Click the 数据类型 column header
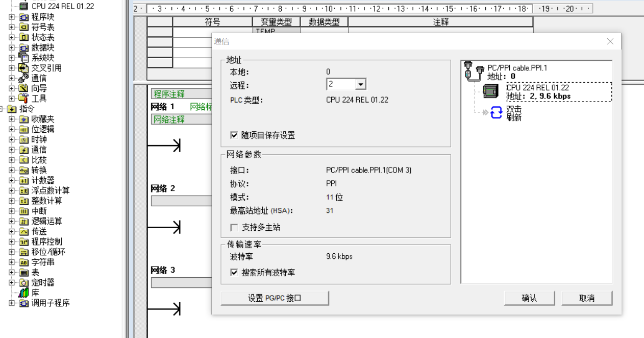Screen dimensions: 644x338 pos(324,22)
